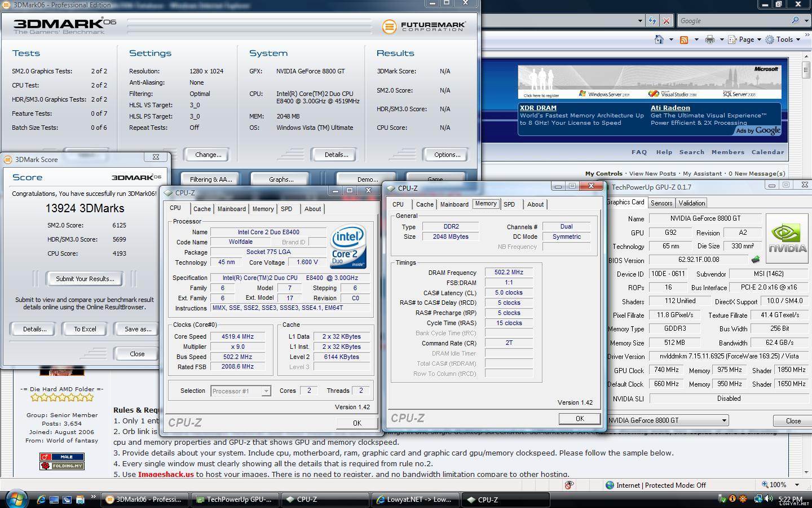Click the Futuremark Corporation logo
This screenshot has height=508, width=812.
tap(424, 27)
